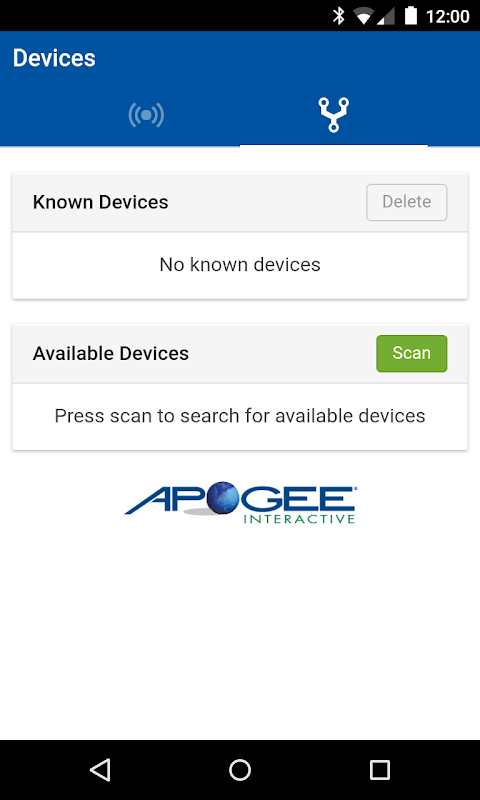The image size is (480, 800).
Task: Tap the Devices page title
Action: (x=54, y=58)
